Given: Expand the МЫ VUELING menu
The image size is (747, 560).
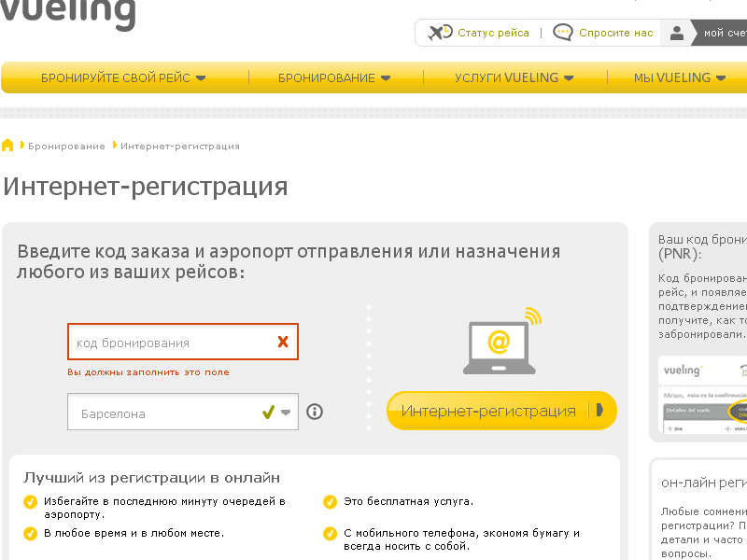Looking at the screenshot, I should pyautogui.click(x=680, y=77).
